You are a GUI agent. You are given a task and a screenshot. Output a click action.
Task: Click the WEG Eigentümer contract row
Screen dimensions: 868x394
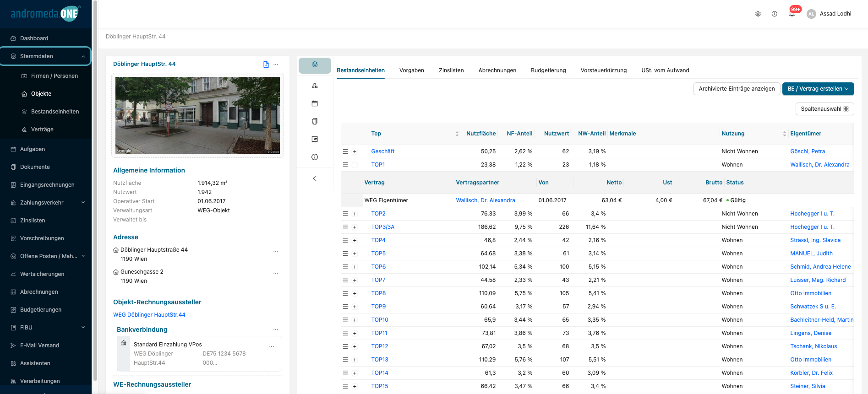click(x=597, y=200)
